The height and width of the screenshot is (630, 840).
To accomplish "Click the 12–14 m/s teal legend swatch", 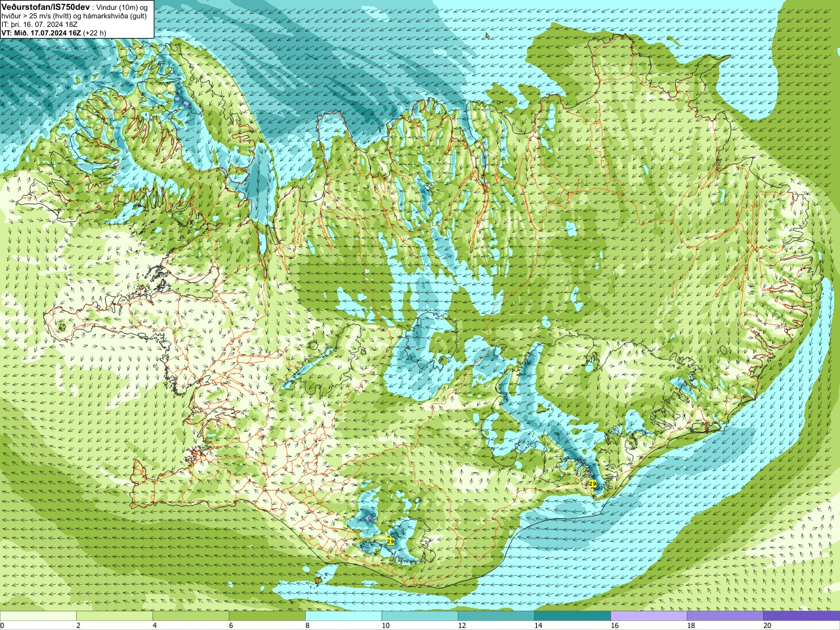I will coord(496,616).
